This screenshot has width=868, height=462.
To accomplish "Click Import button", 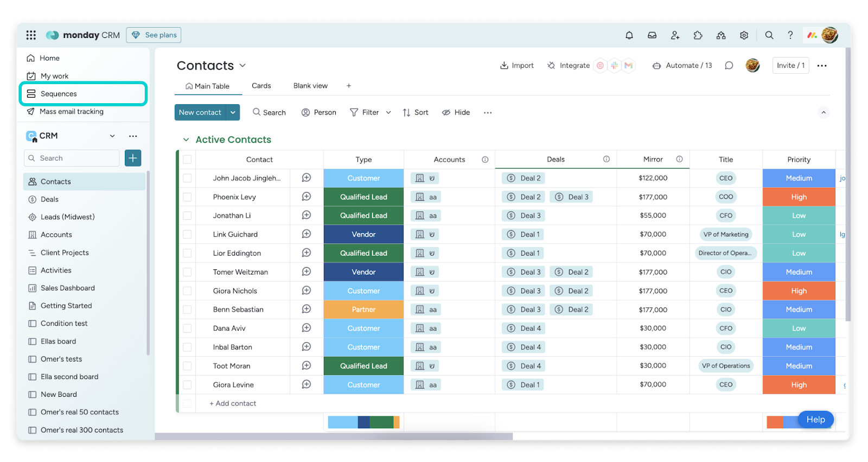I will [516, 66].
